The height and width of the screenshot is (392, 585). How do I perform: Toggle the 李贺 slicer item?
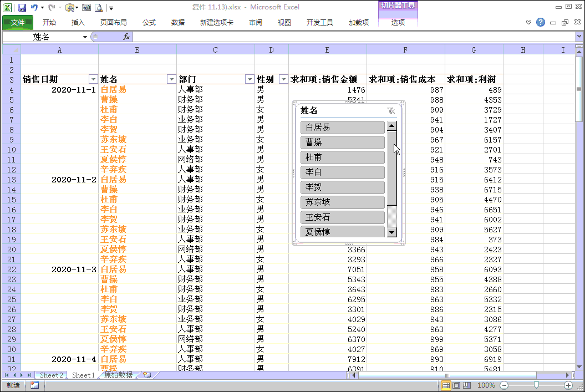[343, 187]
